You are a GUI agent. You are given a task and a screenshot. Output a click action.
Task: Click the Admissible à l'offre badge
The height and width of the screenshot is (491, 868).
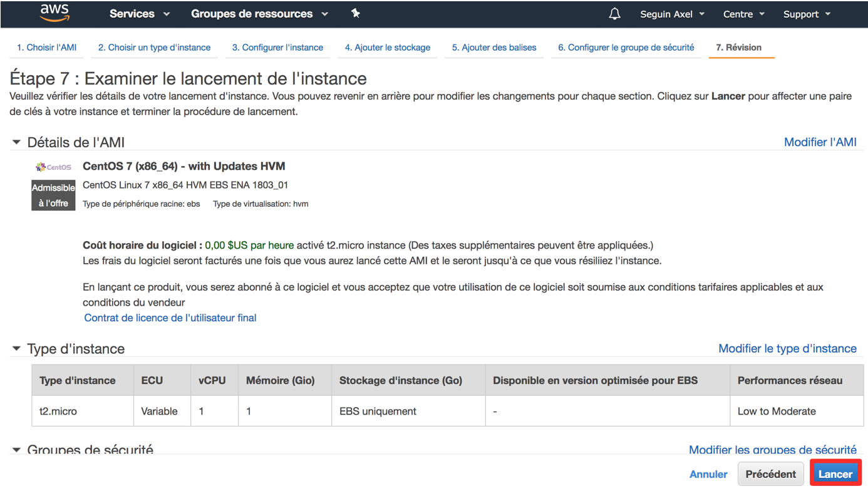tap(53, 195)
